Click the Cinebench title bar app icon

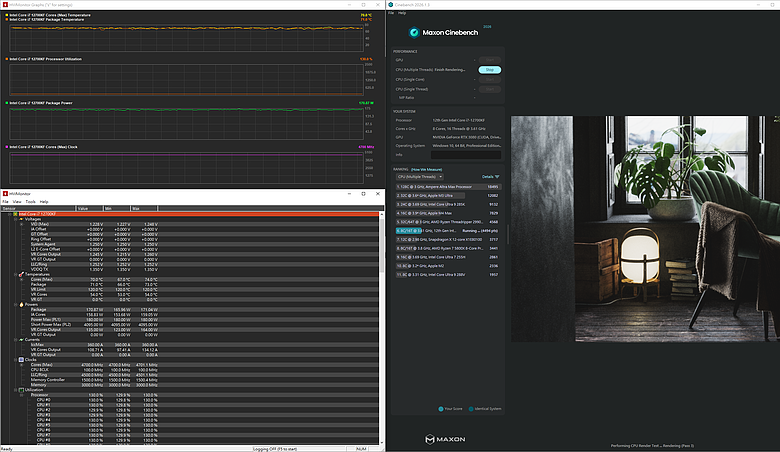pyautogui.click(x=391, y=4)
